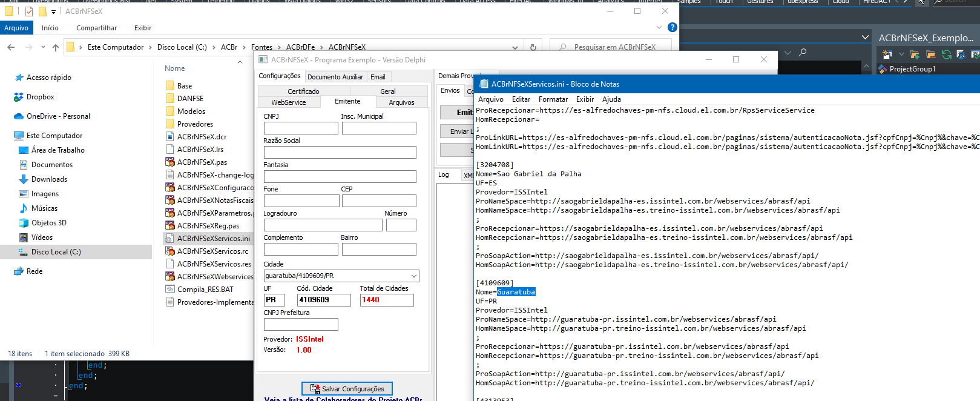Collapse the Nome column sort chevron in Explorer
980x401 pixels.
pos(240,62)
